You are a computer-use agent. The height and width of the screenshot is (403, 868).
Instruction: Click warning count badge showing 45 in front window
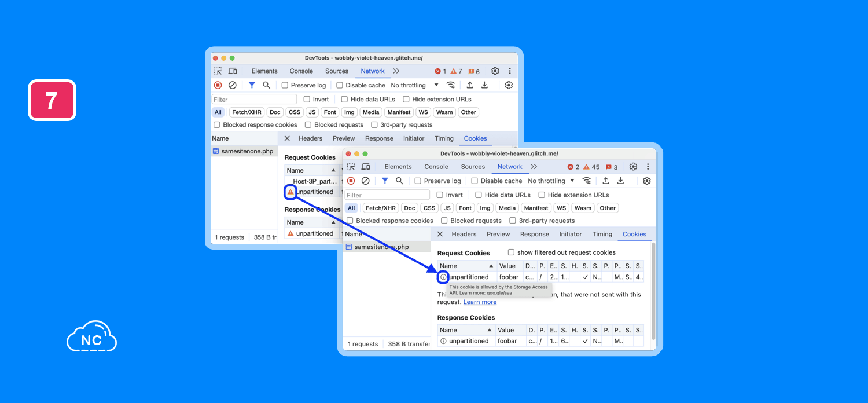[591, 167]
